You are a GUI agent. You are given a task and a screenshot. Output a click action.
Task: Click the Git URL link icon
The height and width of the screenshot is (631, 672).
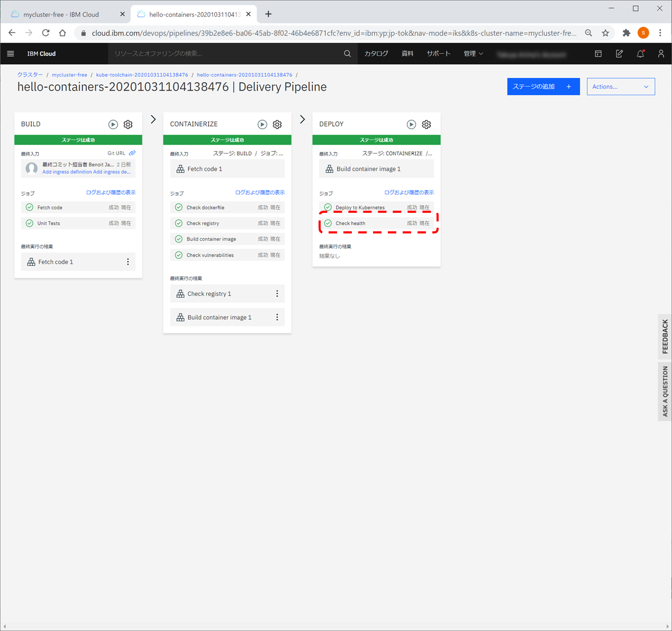click(132, 153)
